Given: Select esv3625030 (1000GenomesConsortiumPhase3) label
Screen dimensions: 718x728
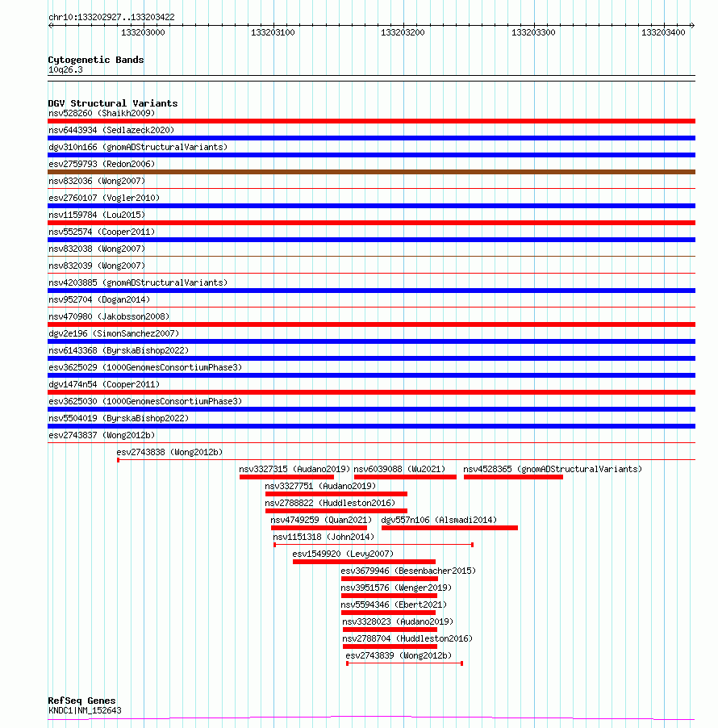Looking at the screenshot, I should pyautogui.click(x=145, y=401).
